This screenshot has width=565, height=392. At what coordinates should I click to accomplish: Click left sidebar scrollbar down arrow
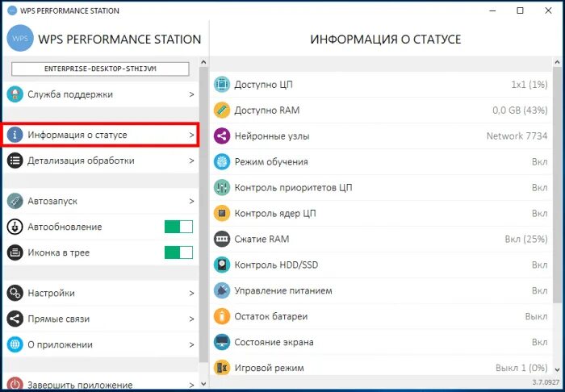tap(203, 384)
